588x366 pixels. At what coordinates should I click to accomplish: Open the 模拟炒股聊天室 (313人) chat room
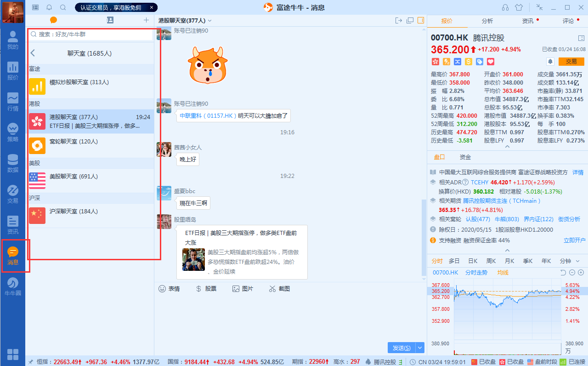[x=90, y=86]
